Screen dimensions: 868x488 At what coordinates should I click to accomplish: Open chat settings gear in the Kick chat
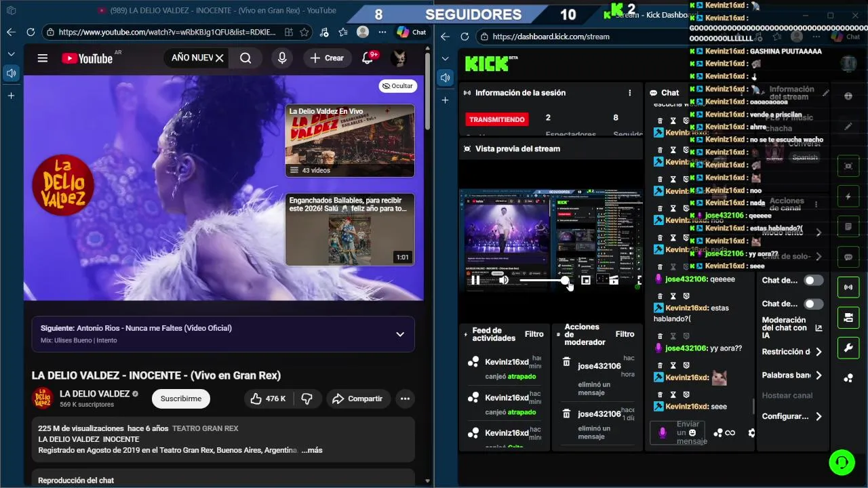pos(751,432)
